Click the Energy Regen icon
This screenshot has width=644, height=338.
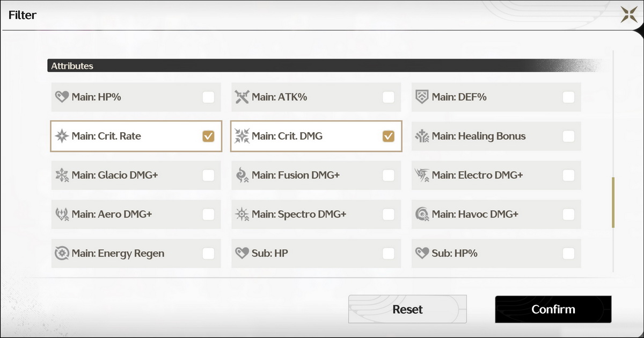tap(62, 253)
